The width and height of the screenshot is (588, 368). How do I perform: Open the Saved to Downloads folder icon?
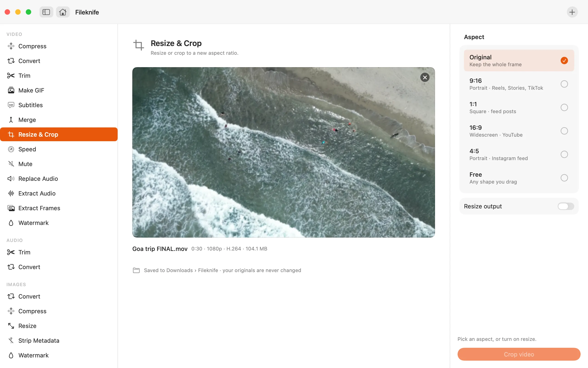(x=136, y=270)
